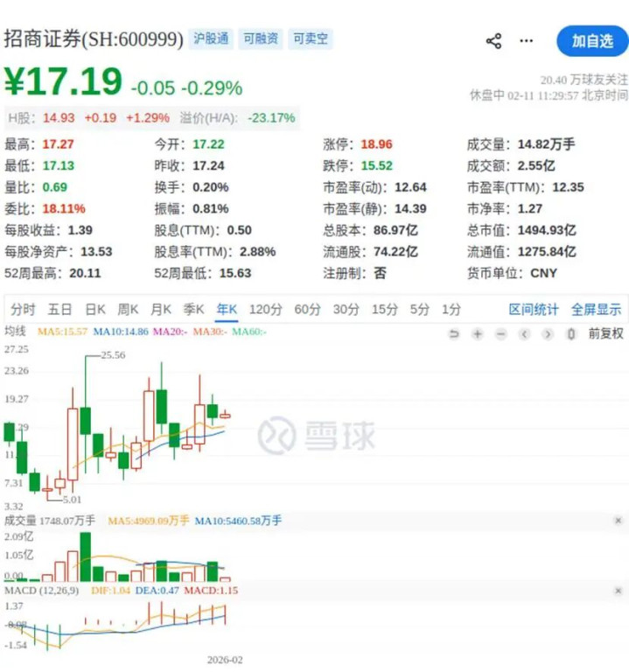Click the 25.56 high marker on chart

(x=113, y=355)
